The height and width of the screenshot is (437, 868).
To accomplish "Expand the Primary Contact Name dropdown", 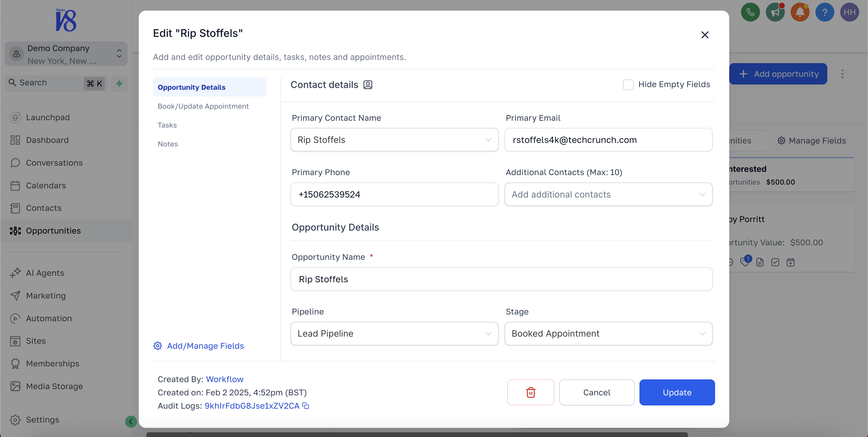I will coord(394,139).
